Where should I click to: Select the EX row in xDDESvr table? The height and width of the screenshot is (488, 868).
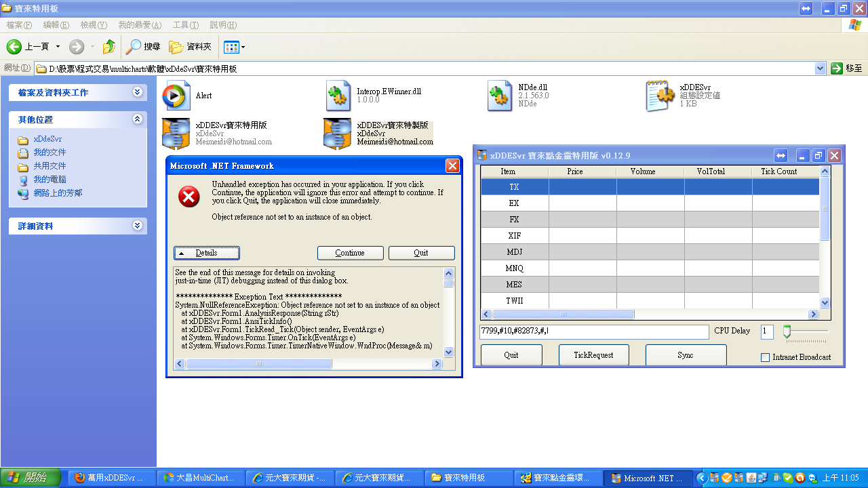(x=650, y=203)
